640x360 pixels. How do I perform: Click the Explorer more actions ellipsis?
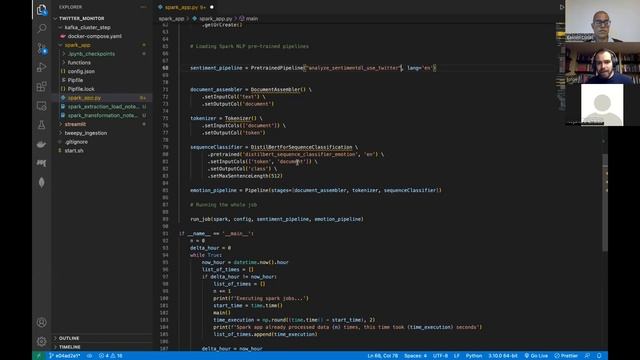click(143, 7)
